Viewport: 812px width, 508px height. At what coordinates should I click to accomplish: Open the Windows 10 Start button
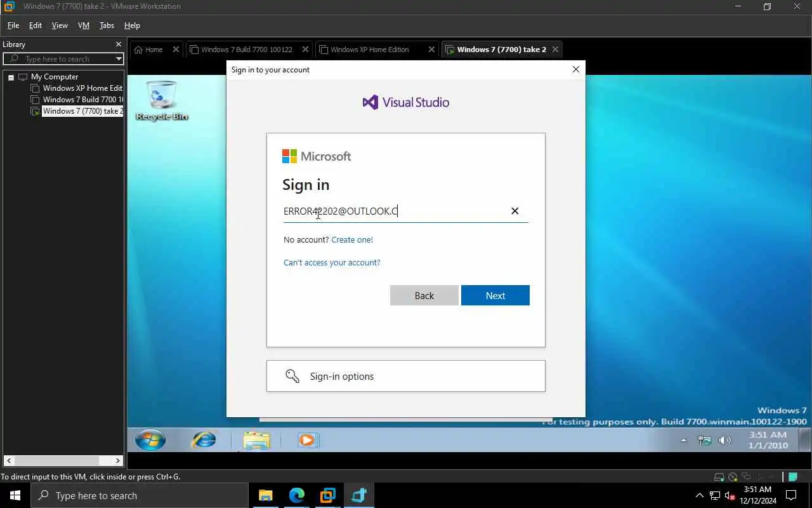[15, 495]
